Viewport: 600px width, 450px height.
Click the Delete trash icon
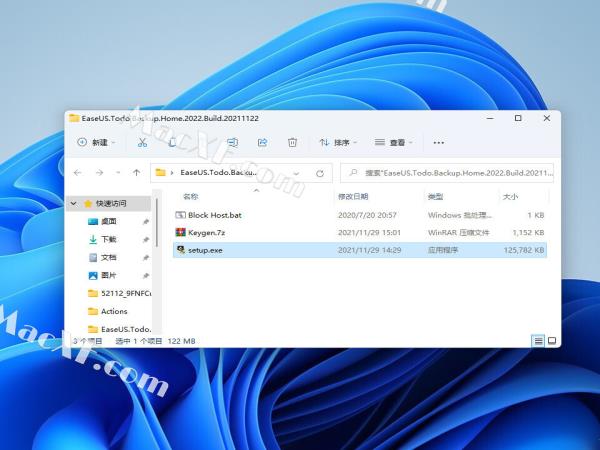click(292, 142)
